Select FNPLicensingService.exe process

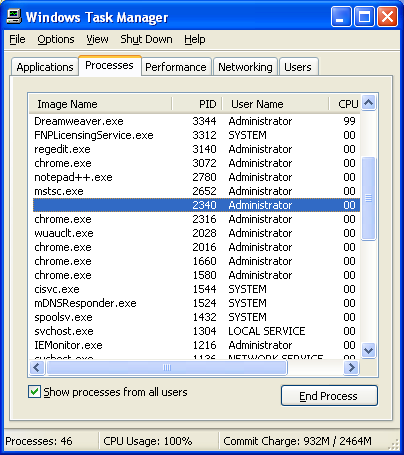click(x=196, y=135)
